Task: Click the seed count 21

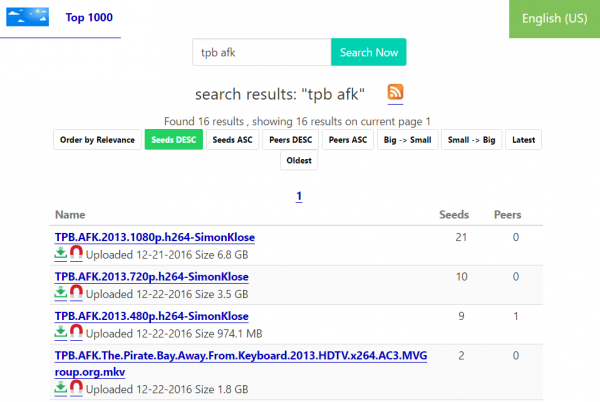Action: [x=461, y=237]
